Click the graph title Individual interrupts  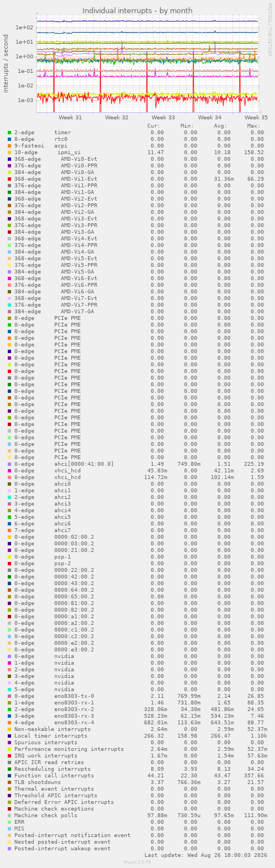138,10
